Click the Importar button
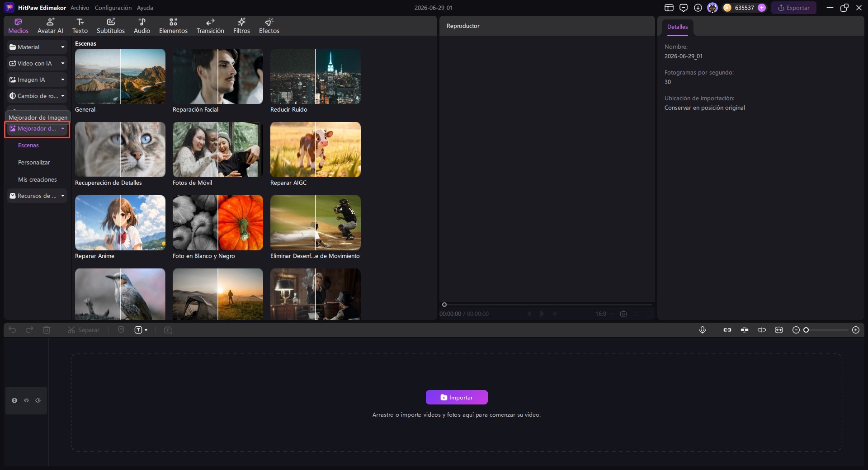 (x=457, y=397)
